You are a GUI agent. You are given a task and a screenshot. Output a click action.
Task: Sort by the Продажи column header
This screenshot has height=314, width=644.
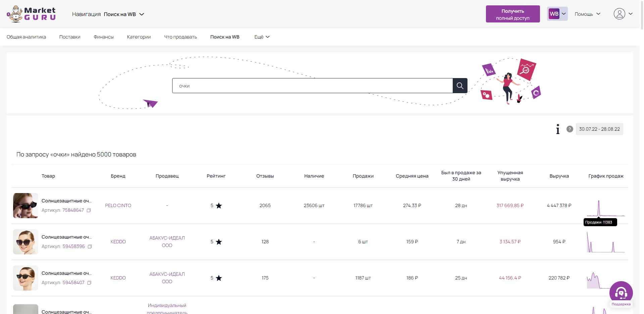(x=363, y=176)
